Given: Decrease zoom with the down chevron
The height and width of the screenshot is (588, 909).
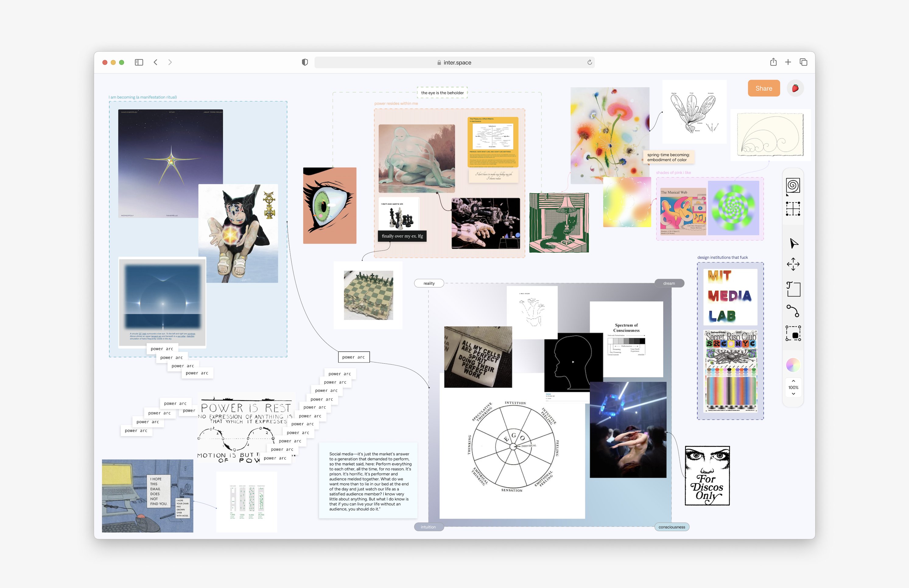Looking at the screenshot, I should (793, 394).
